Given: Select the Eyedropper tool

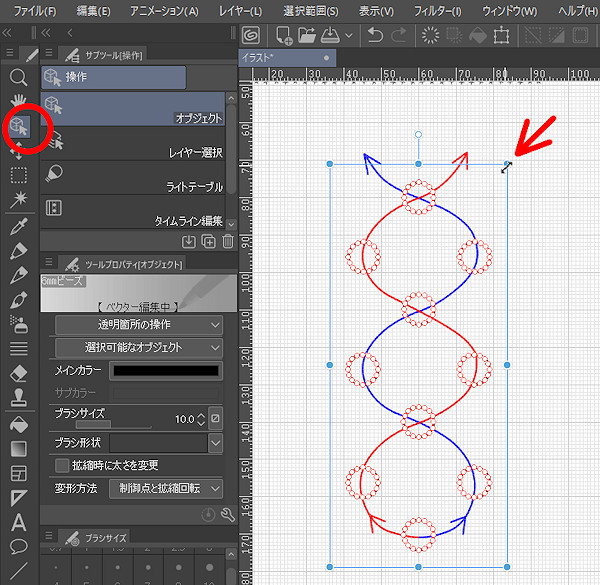Looking at the screenshot, I should [x=18, y=227].
